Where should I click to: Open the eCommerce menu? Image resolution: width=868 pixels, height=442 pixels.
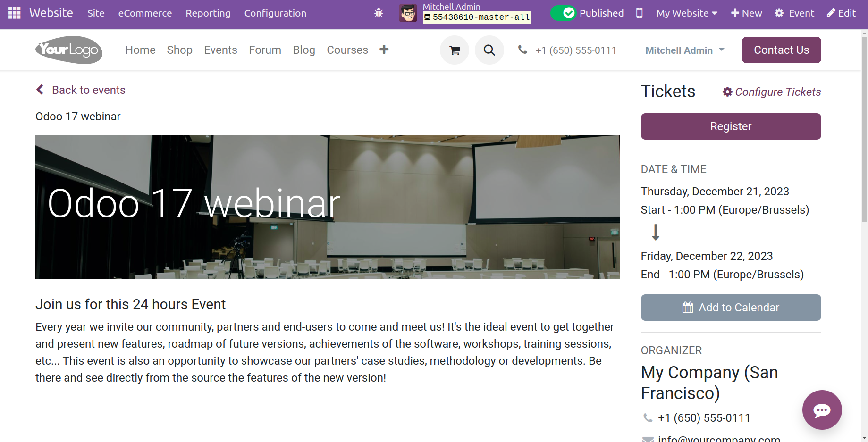point(145,13)
